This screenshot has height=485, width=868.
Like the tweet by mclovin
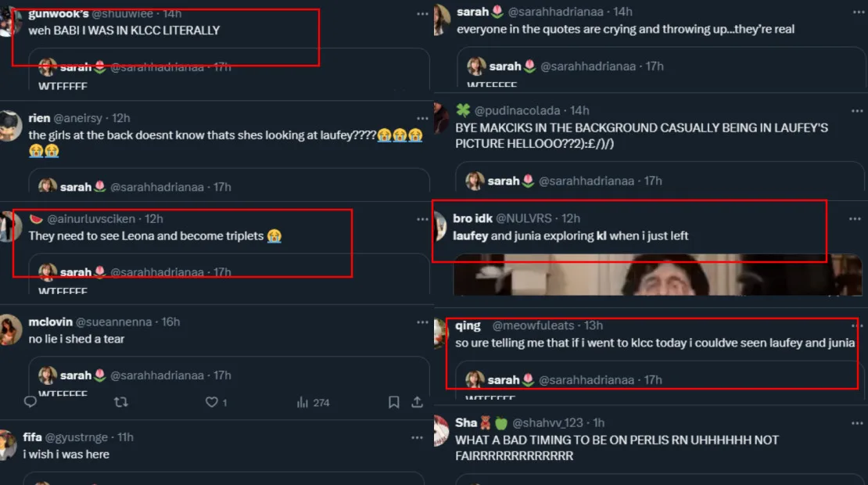tap(211, 402)
